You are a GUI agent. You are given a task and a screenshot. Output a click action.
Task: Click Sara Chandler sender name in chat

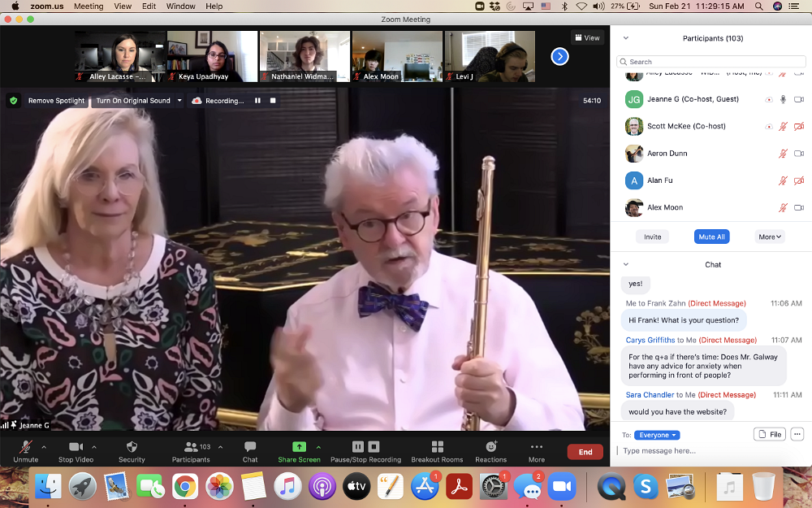[650, 395]
